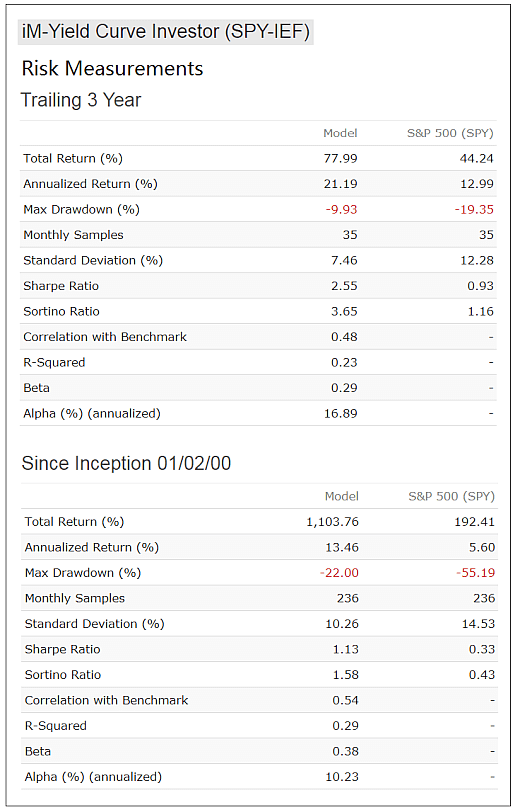This screenshot has height=812, width=515.
Task: Click Sortino ratio value 1.16
Action: click(x=480, y=311)
